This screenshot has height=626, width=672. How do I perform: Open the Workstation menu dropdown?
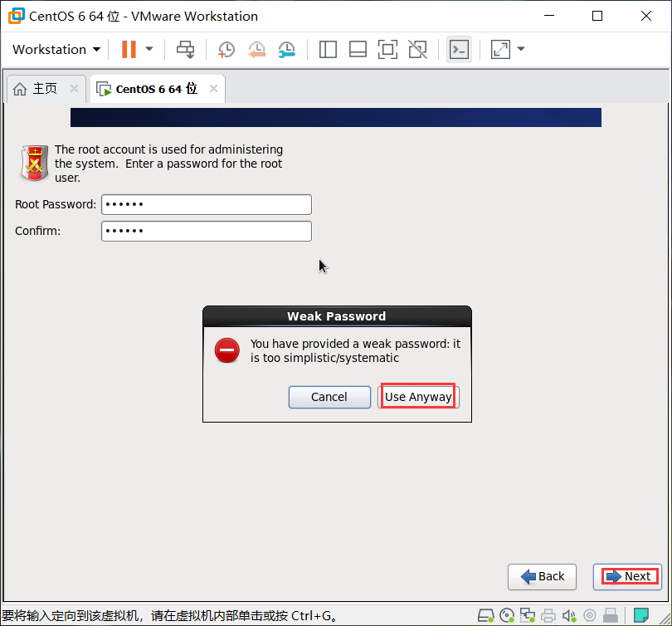tap(56, 49)
